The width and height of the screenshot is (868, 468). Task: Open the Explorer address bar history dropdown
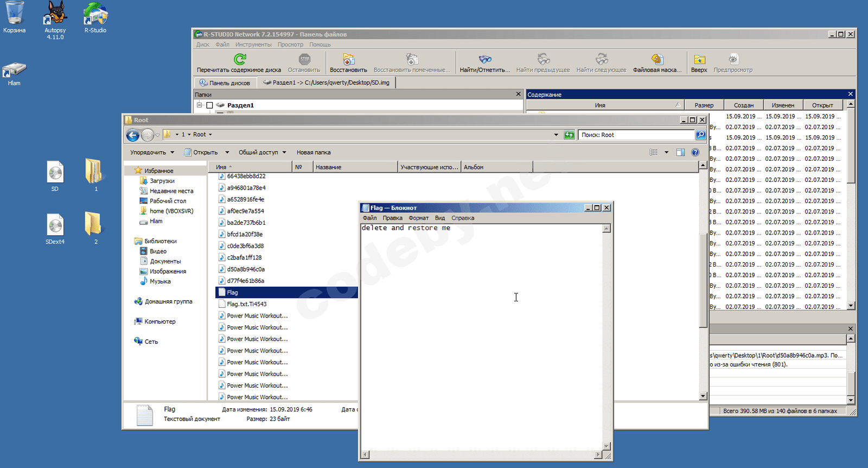pos(556,135)
